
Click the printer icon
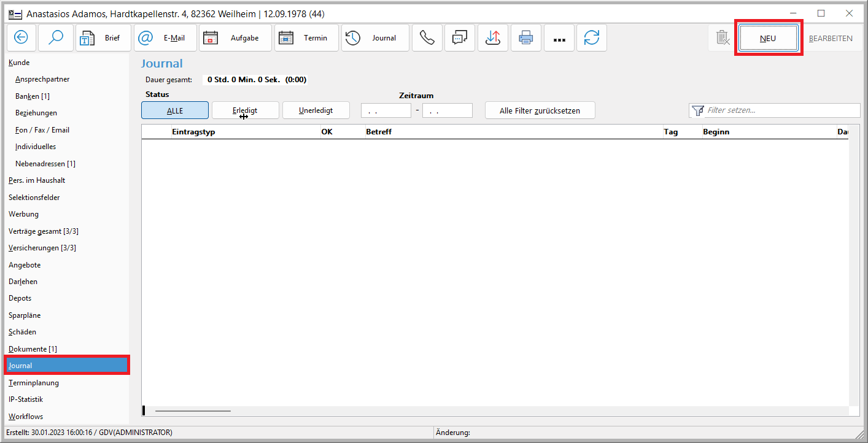(x=525, y=38)
